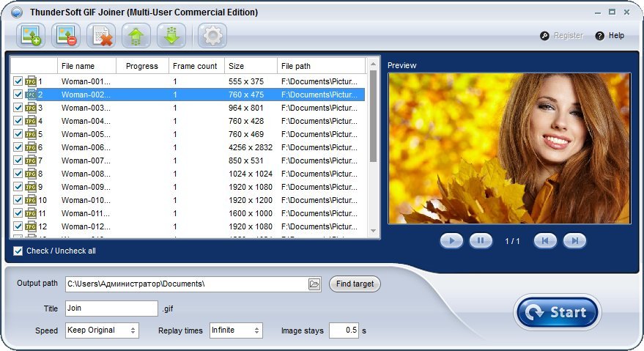Click the size cell 1920 x 1200
The height and width of the screenshot is (351, 644).
pos(251,200)
